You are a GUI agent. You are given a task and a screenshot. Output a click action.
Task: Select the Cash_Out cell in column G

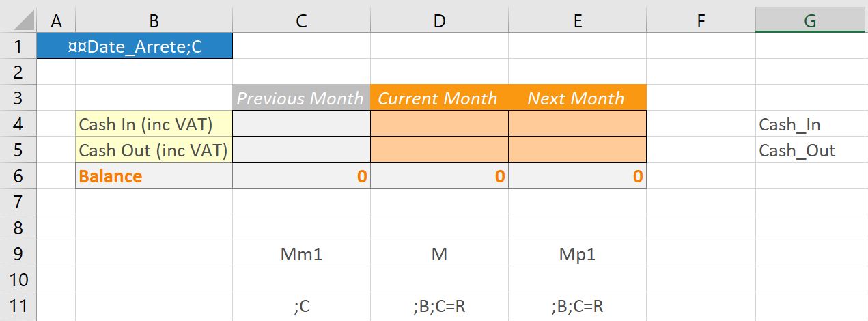click(810, 150)
